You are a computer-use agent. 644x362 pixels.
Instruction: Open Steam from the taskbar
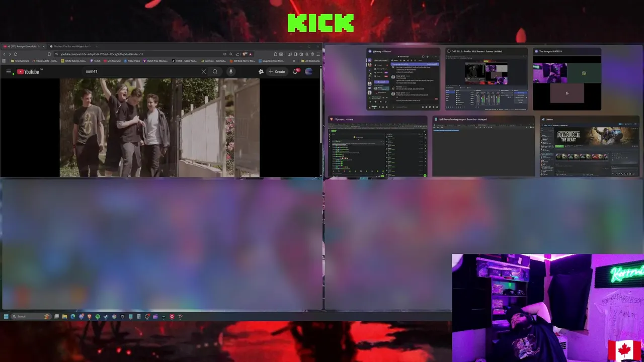106,316
